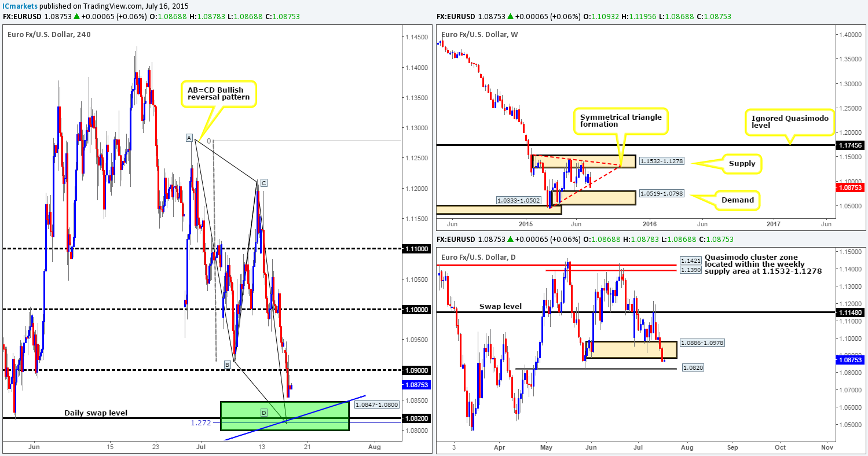Open the Ignored Quasimodo level callout
The width and height of the screenshot is (868, 456).
click(789, 122)
